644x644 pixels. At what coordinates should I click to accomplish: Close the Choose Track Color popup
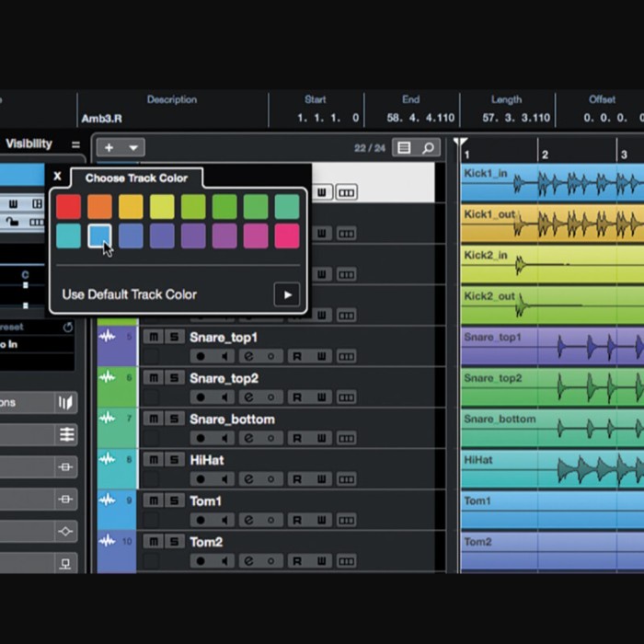(58, 176)
